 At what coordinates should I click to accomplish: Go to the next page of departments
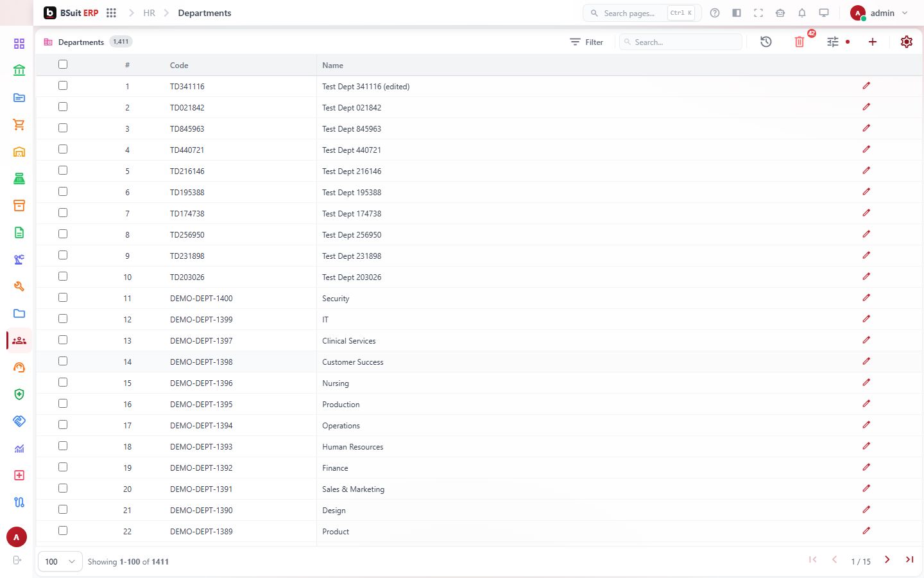[887, 560]
